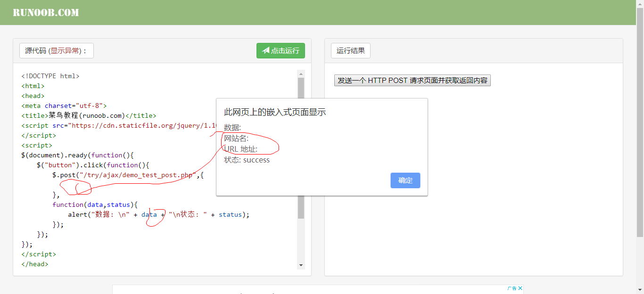The height and width of the screenshot is (294, 644).
Task: Click 网站名: text in dialog
Action: [236, 138]
